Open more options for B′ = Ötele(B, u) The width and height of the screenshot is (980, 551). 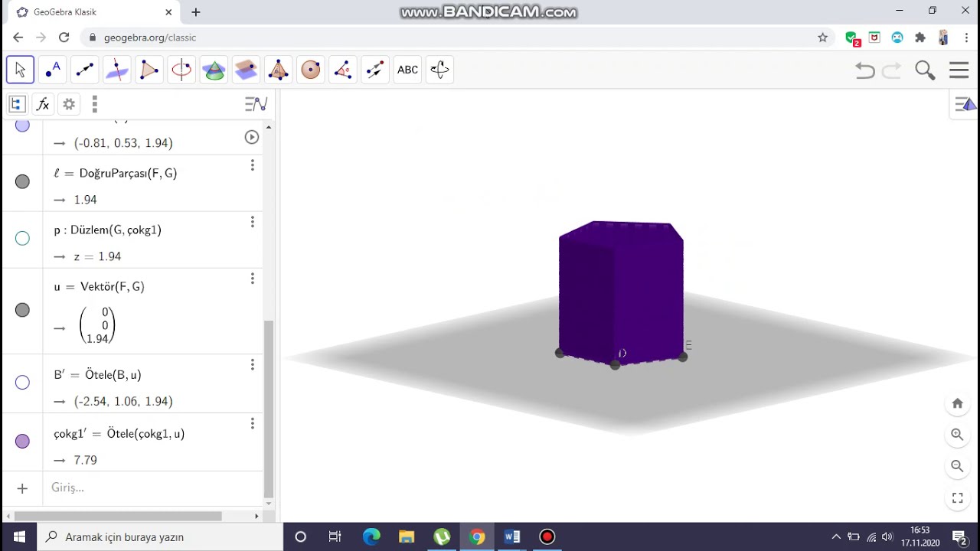pos(252,365)
